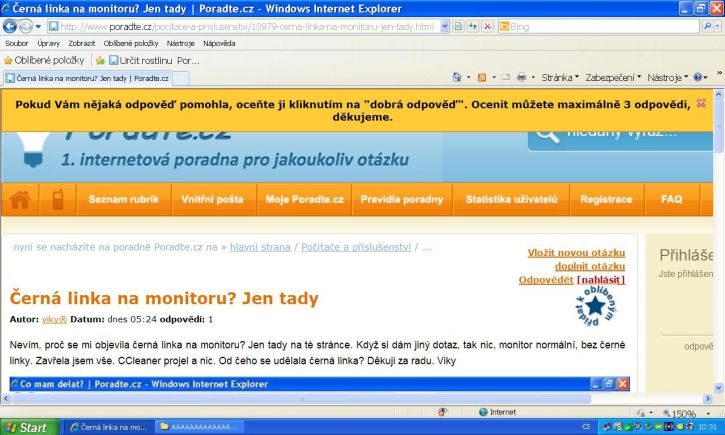Expand the Print dropdown arrow
Screen dimensions: 725x435
tap(533, 77)
